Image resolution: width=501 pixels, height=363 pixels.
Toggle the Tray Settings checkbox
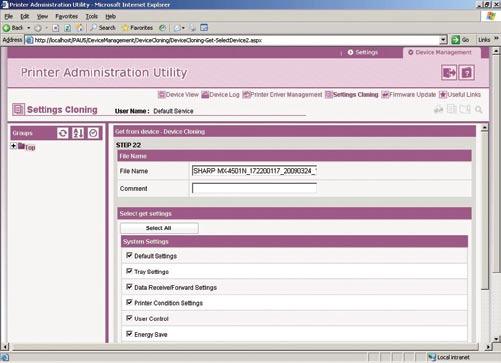(x=129, y=271)
